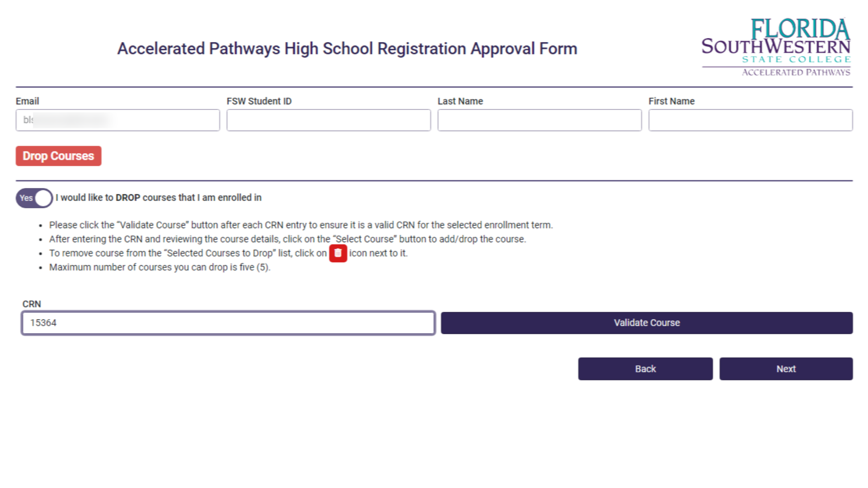Click the "I would like to DROP courses" label

[x=159, y=197]
